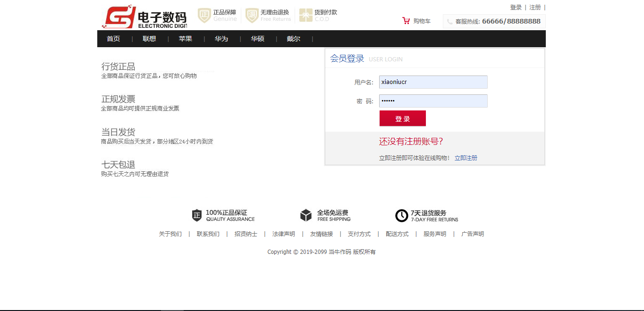
Task: Click the 货到付款 C.O.D gift icon
Action: (x=305, y=15)
